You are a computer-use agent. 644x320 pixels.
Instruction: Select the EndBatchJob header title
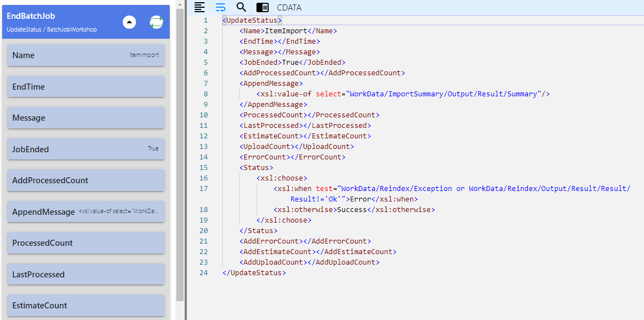tap(31, 17)
